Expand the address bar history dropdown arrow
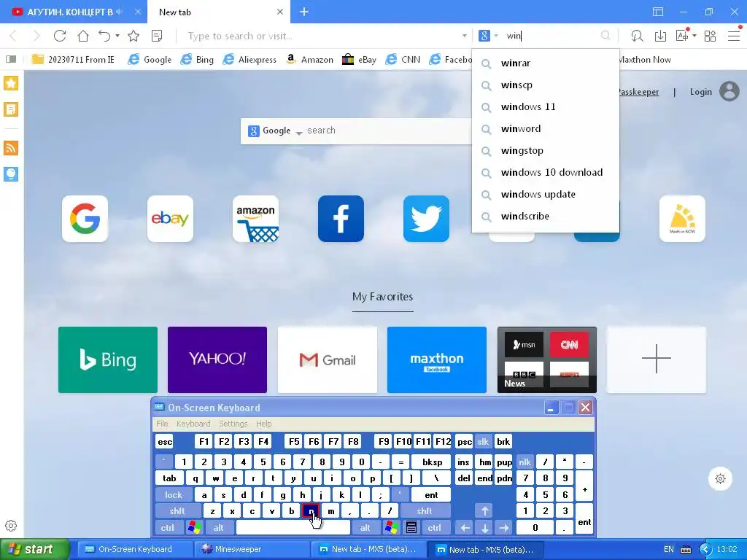The image size is (747, 560). point(465,36)
